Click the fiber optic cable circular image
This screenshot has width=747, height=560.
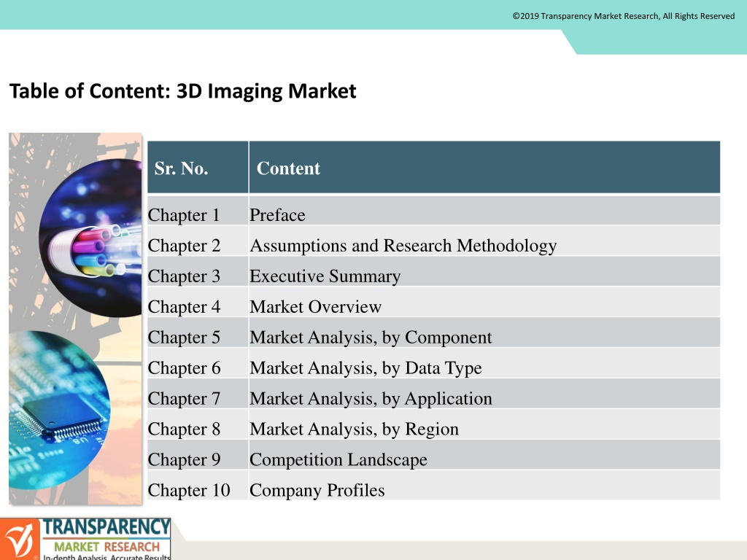pos(90,238)
